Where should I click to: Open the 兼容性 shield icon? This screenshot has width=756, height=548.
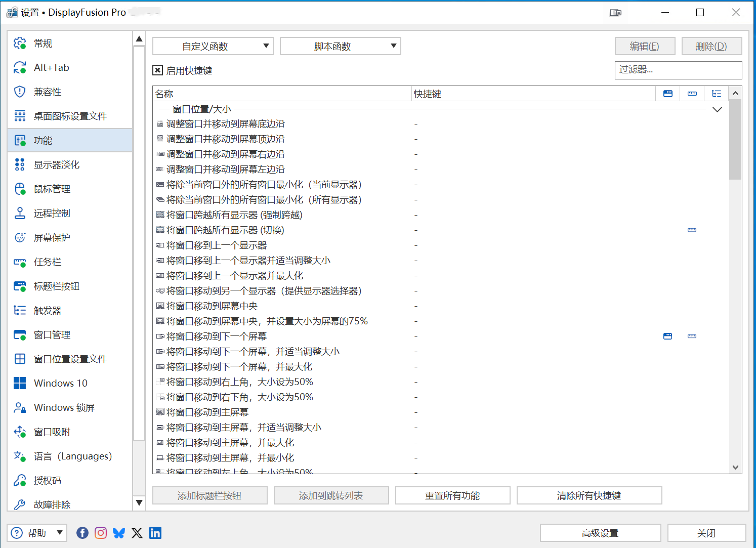click(x=20, y=92)
